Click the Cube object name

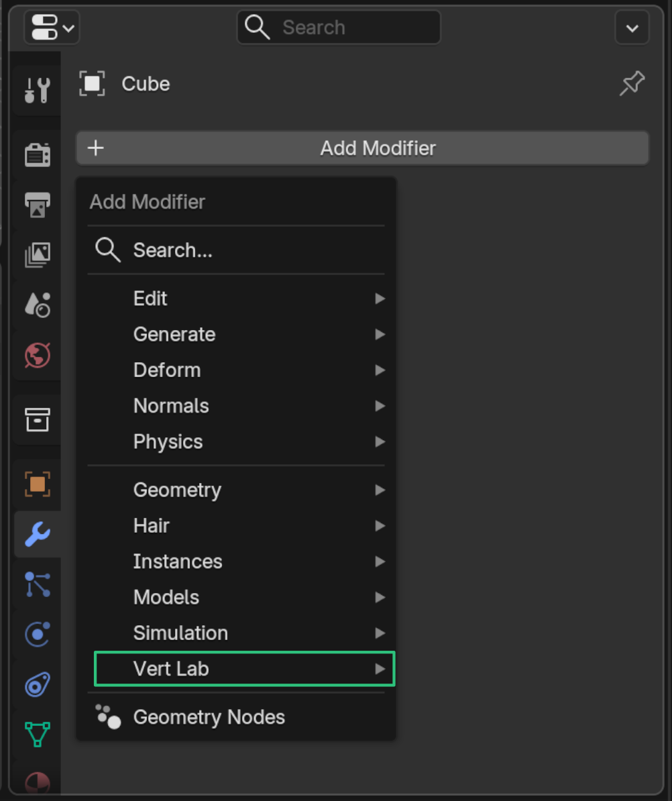(146, 84)
